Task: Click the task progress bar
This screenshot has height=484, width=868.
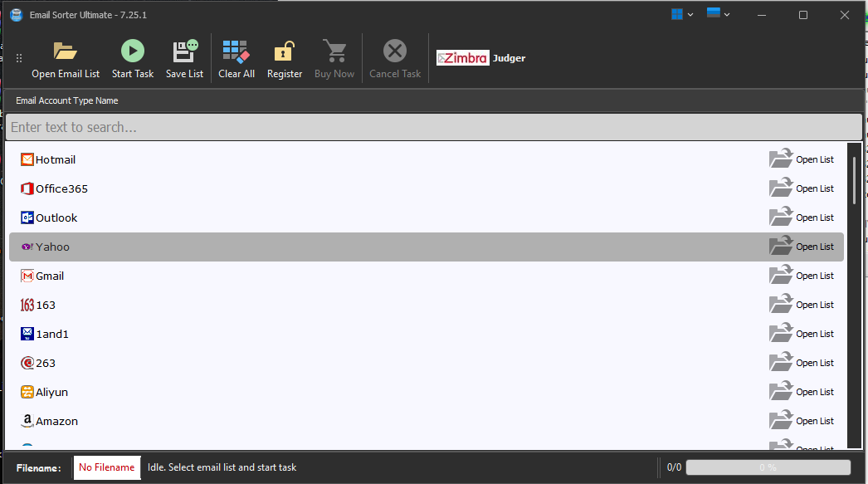Action: 768,467
